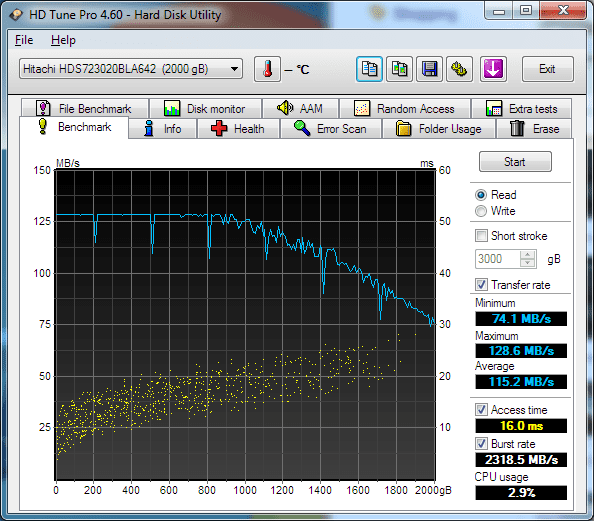Image resolution: width=594 pixels, height=521 pixels.
Task: Decrease short stroke value with down arrow
Action: tap(527, 263)
